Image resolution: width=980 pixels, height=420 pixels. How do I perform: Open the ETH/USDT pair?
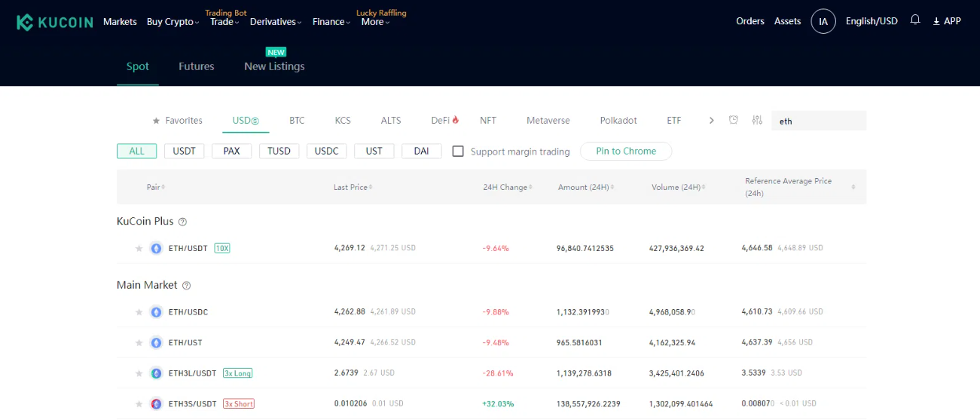[x=188, y=248]
